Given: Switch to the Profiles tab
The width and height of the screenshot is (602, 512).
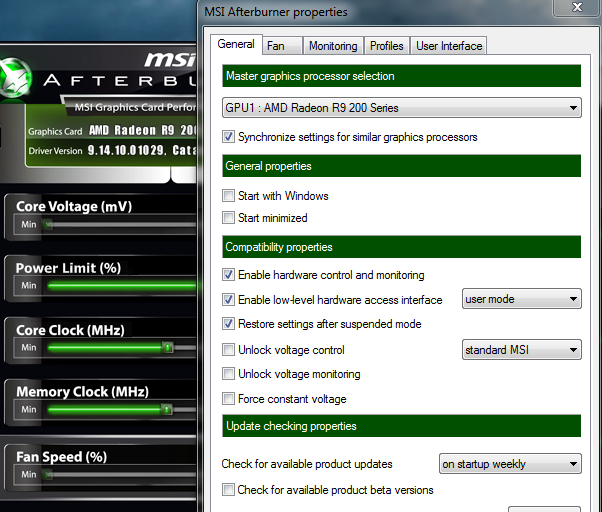Looking at the screenshot, I should tap(387, 46).
